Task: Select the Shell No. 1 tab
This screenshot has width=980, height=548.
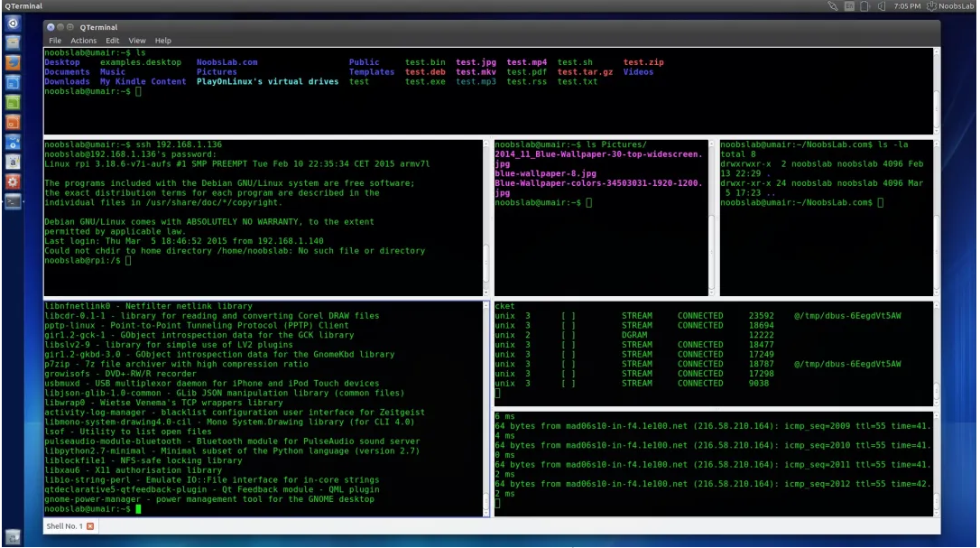Action: click(64, 526)
